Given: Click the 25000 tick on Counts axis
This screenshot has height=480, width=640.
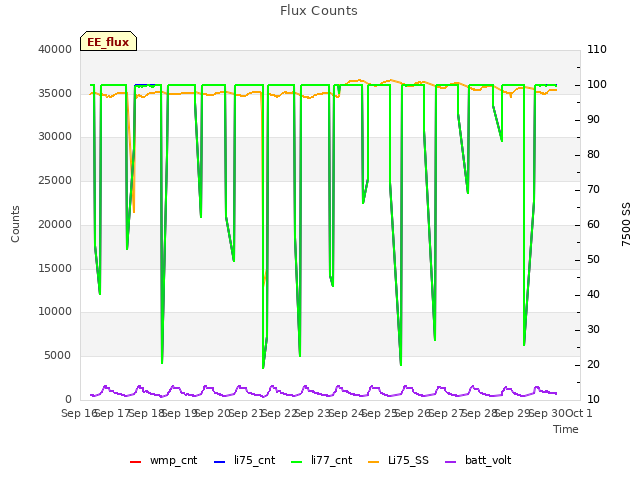Looking at the screenshot, I should [x=55, y=180].
